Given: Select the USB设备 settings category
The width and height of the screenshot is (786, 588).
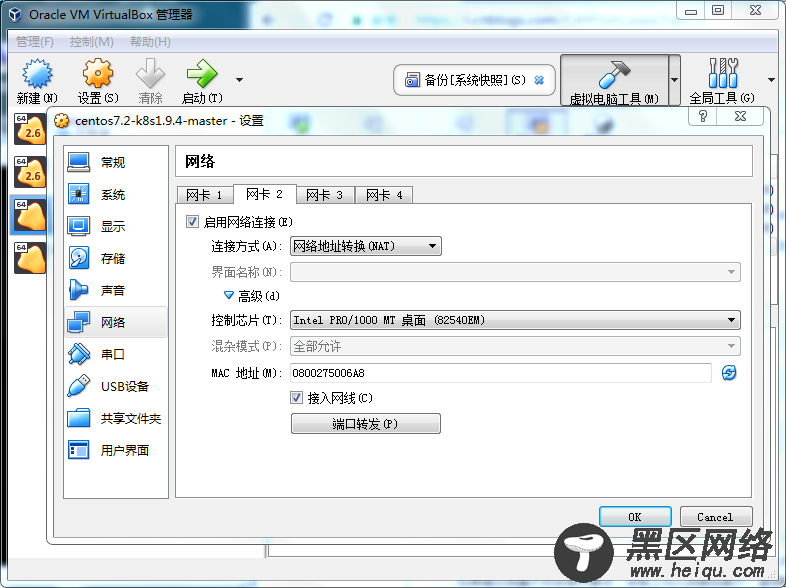Looking at the screenshot, I should [x=116, y=386].
